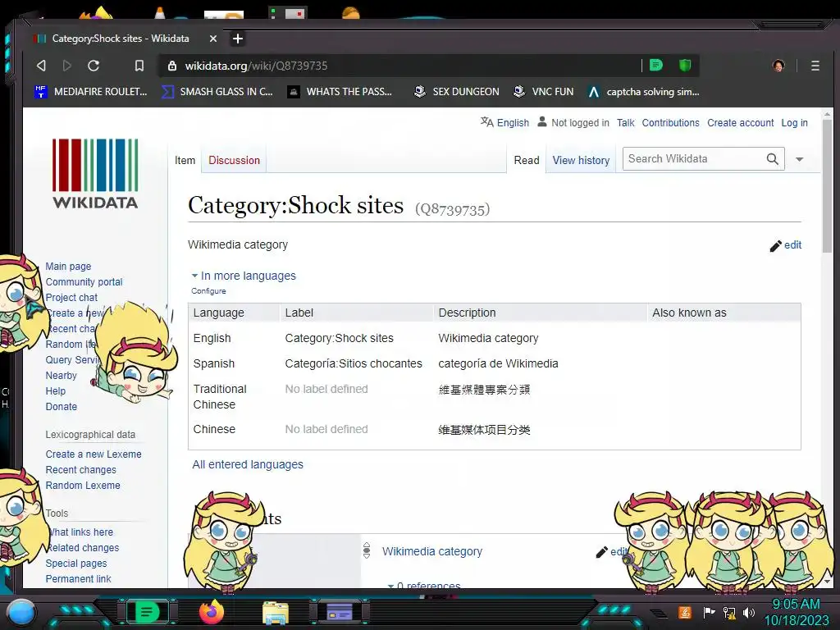The width and height of the screenshot is (840, 630).
Task: Click the Main page sidebar link
Action: (68, 267)
